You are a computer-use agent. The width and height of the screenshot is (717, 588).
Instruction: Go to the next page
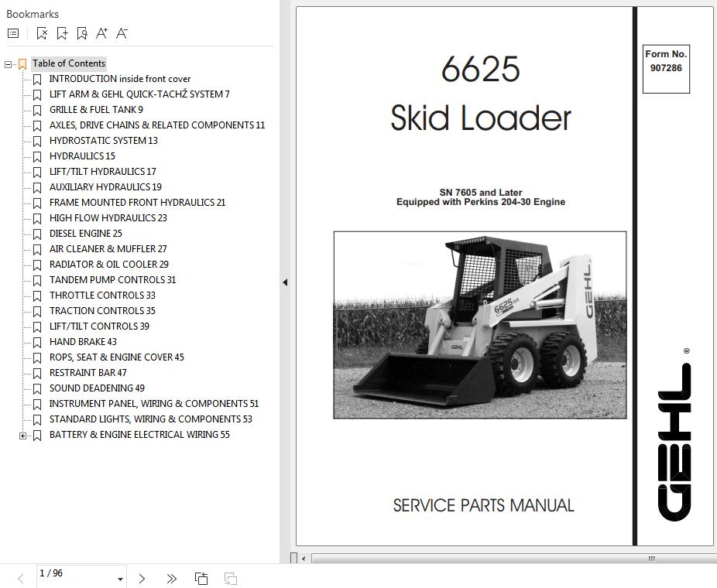point(142,579)
